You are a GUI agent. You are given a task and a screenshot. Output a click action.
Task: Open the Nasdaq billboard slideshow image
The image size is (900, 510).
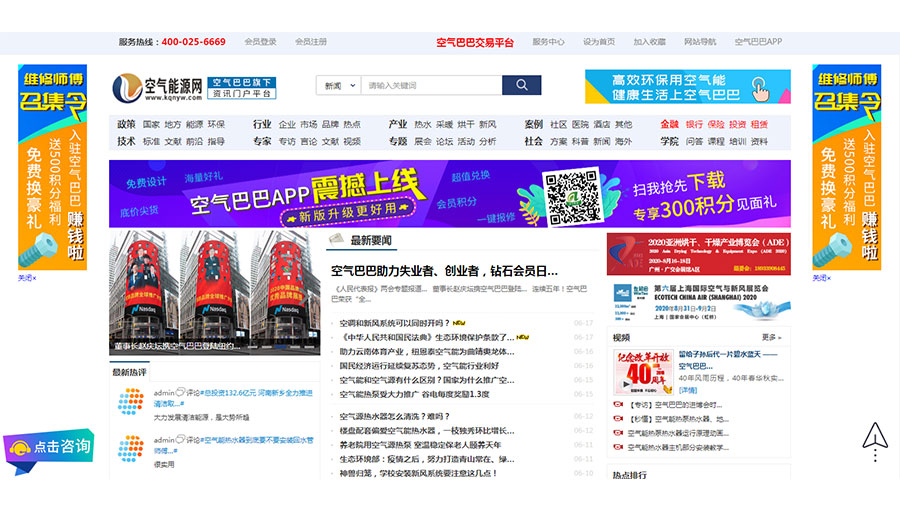click(215, 293)
